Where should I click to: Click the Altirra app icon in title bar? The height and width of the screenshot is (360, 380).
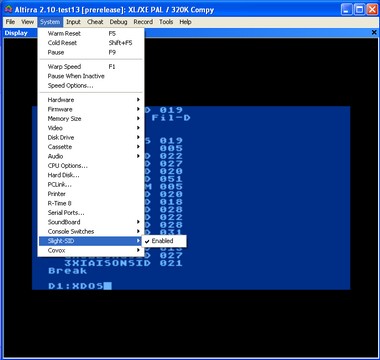tap(9, 9)
